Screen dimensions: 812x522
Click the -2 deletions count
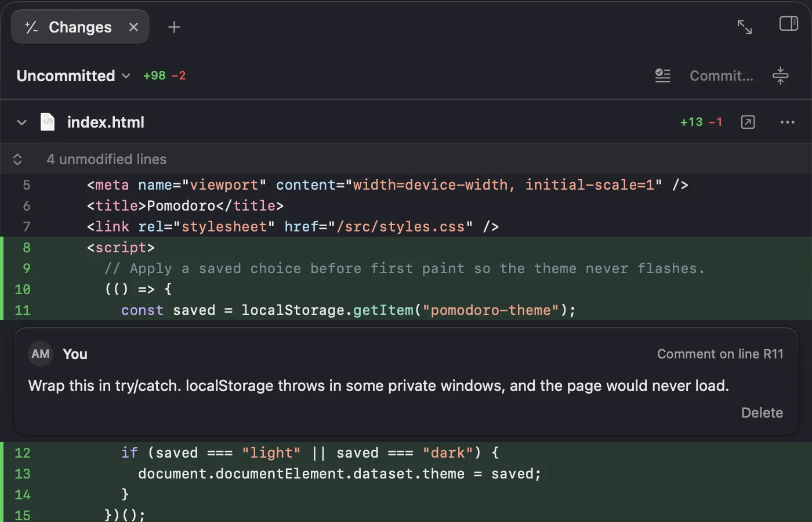179,76
